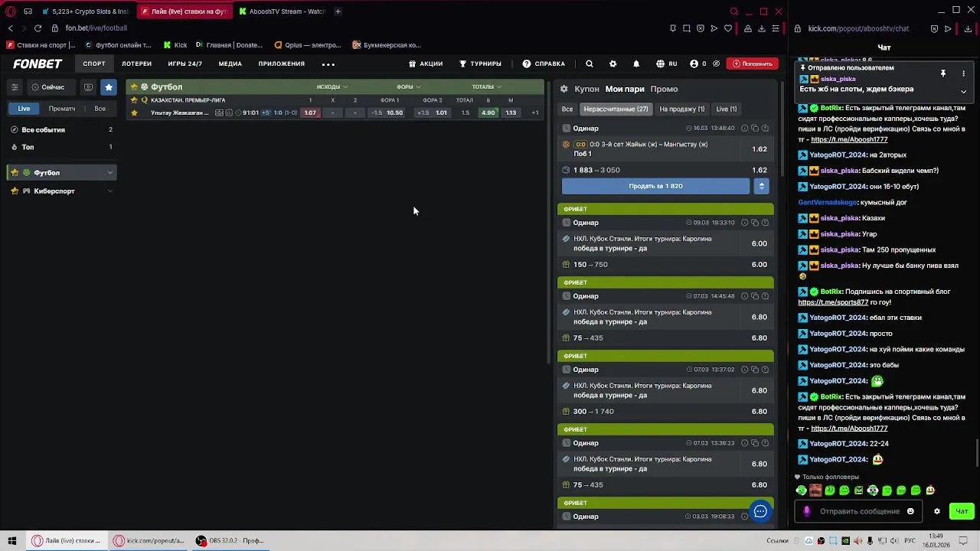Select the Live tab in sidebar
The image size is (980, 551).
click(x=24, y=109)
